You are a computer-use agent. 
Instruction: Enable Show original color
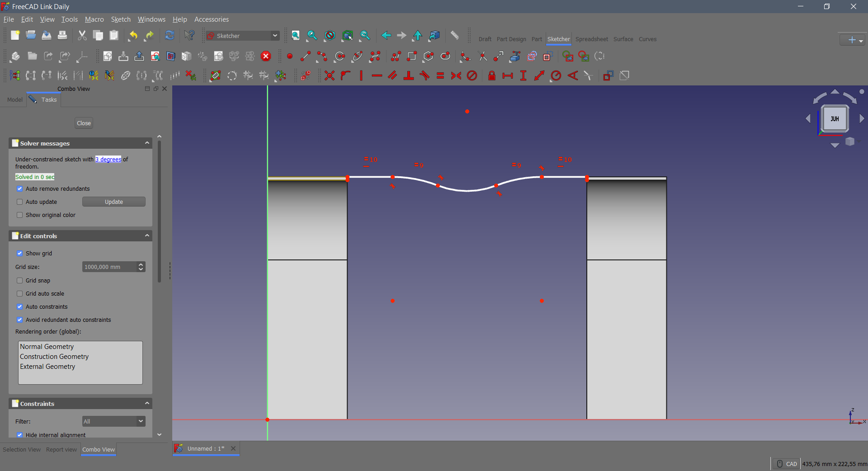[20, 215]
